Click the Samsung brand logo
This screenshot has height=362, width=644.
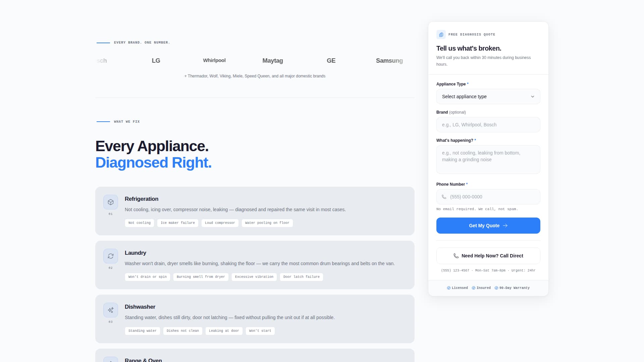pos(389,61)
